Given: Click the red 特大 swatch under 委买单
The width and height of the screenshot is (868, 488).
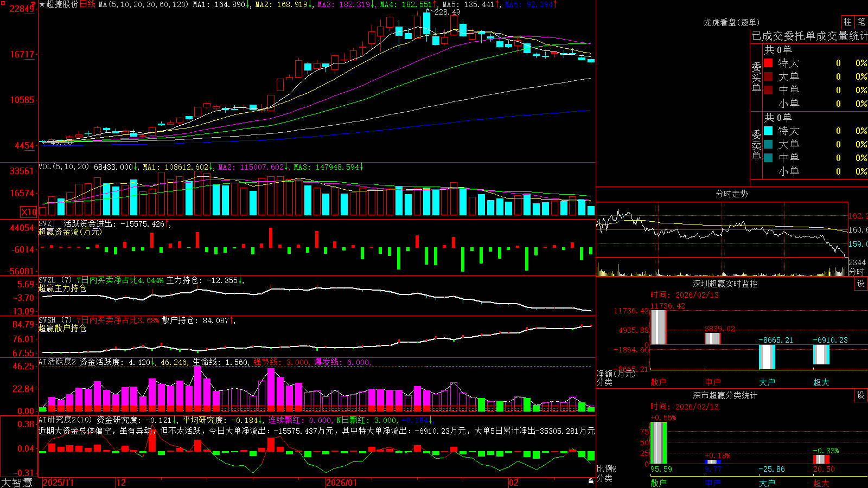Looking at the screenshot, I should 768,63.
